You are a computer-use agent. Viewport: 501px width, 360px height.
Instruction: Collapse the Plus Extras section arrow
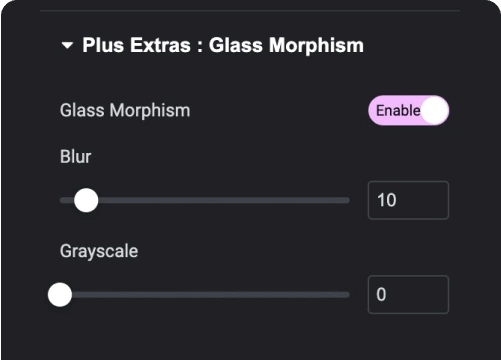point(67,45)
